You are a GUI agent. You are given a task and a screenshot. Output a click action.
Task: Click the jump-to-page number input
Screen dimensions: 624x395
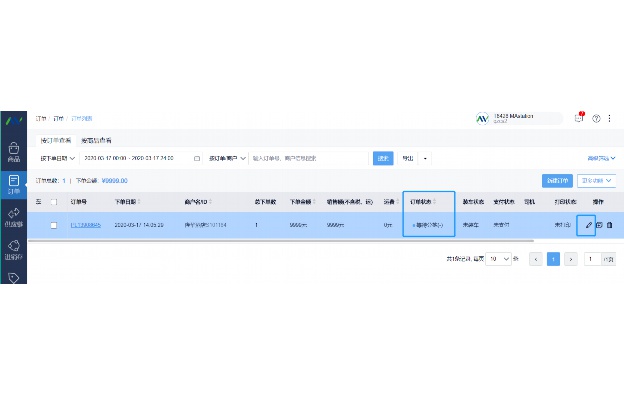point(592,259)
